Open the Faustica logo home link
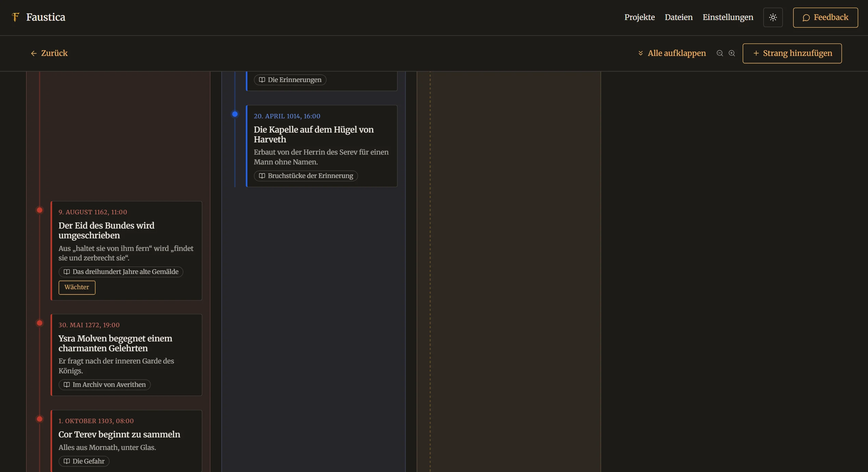The height and width of the screenshot is (472, 868). (x=38, y=17)
